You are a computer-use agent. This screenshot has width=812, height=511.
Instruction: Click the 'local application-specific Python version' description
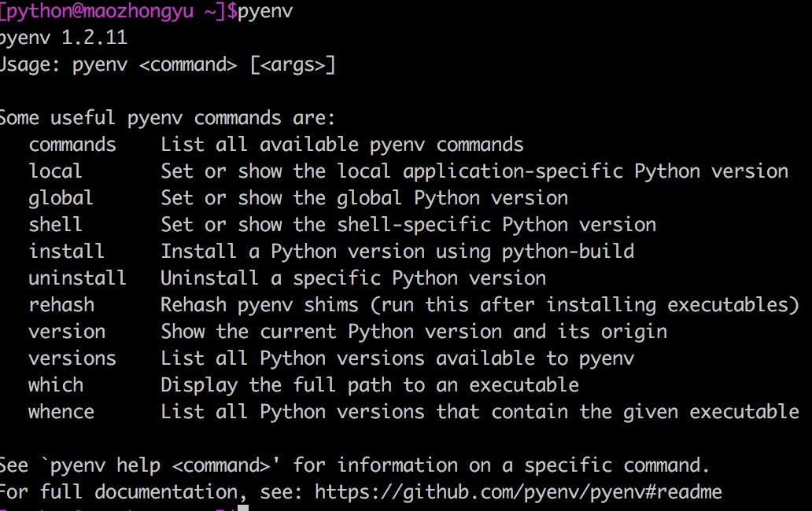coord(563,171)
